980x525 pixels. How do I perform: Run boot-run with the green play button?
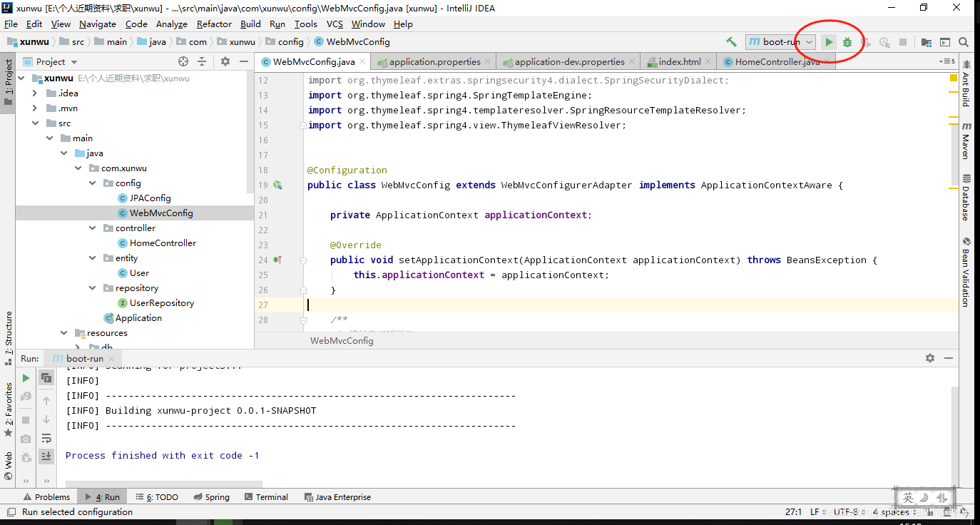tap(829, 42)
